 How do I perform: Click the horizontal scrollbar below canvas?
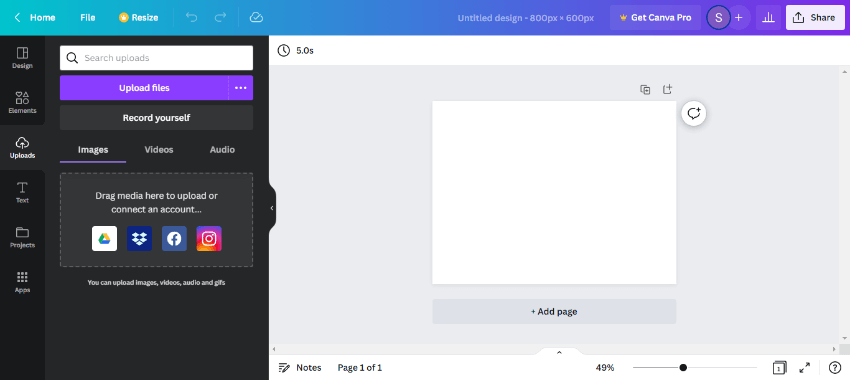tap(555, 349)
